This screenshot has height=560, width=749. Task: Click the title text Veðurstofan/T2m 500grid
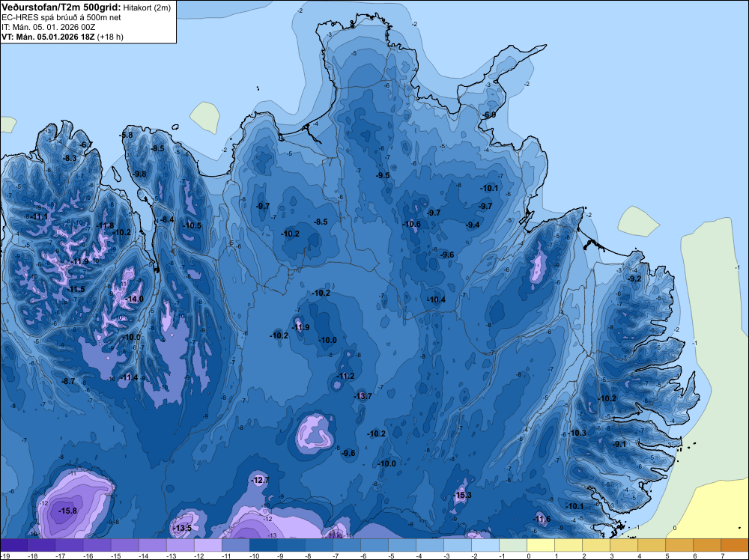[61, 7]
